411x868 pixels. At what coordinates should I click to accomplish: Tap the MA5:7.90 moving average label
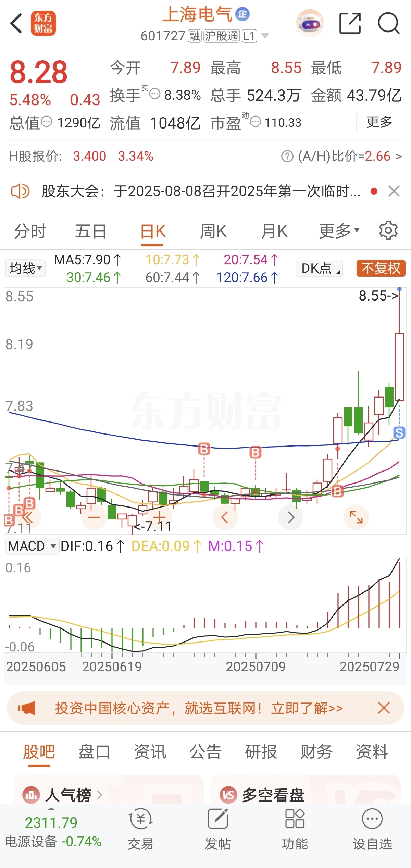88,259
